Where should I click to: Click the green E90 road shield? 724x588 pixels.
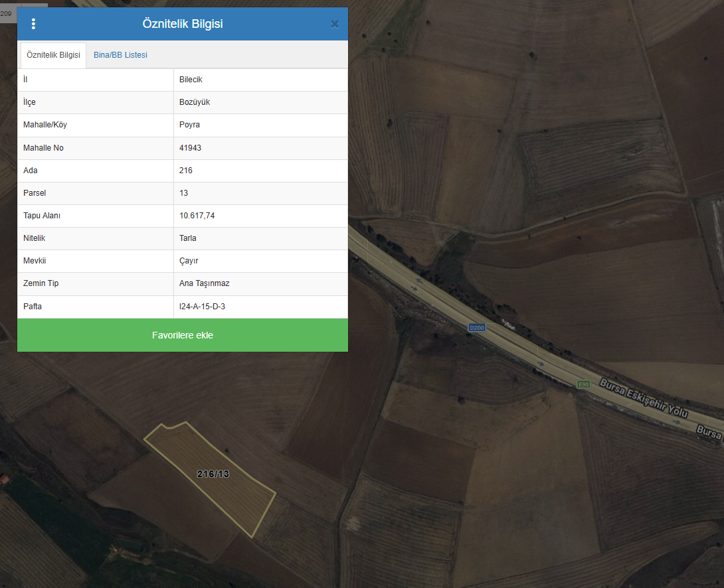pyautogui.click(x=584, y=384)
